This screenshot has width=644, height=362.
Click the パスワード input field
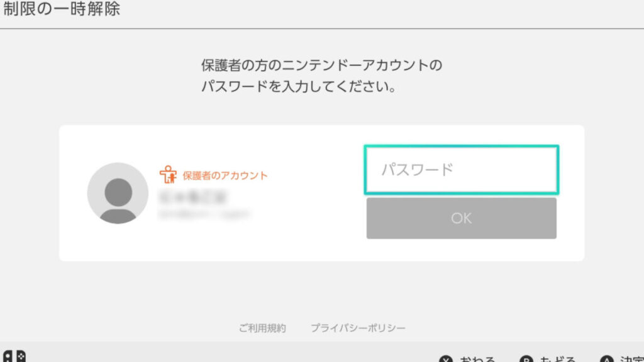click(x=461, y=170)
